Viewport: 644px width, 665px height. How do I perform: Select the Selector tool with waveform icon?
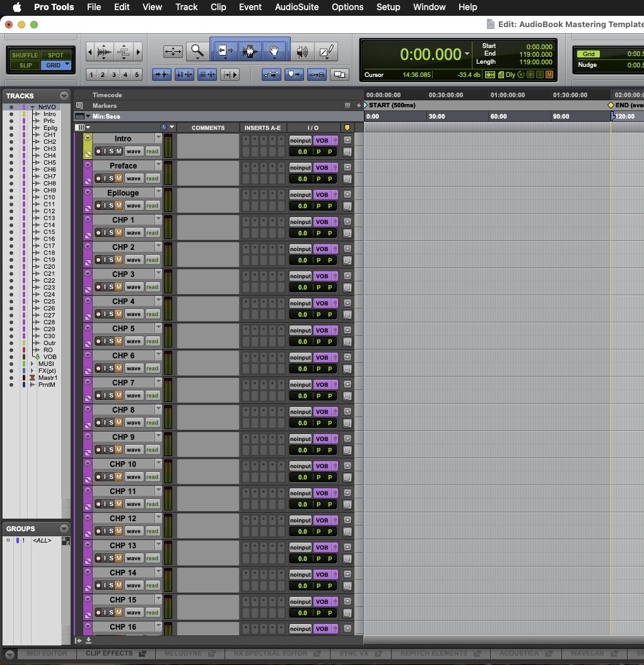point(250,52)
